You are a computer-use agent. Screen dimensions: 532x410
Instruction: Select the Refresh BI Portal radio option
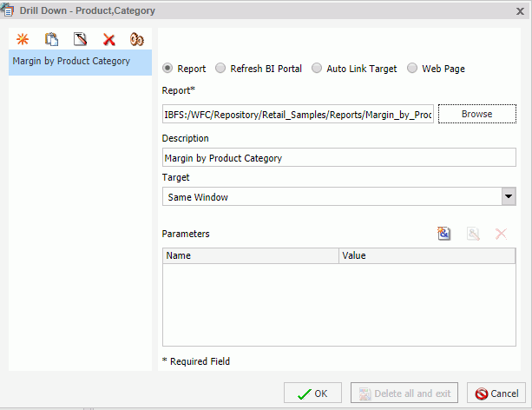click(220, 69)
